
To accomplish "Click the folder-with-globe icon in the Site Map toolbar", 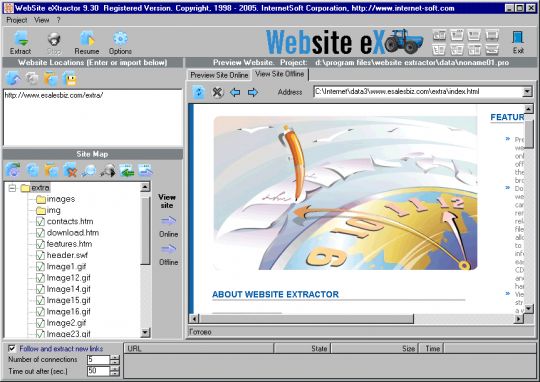I will [51, 170].
